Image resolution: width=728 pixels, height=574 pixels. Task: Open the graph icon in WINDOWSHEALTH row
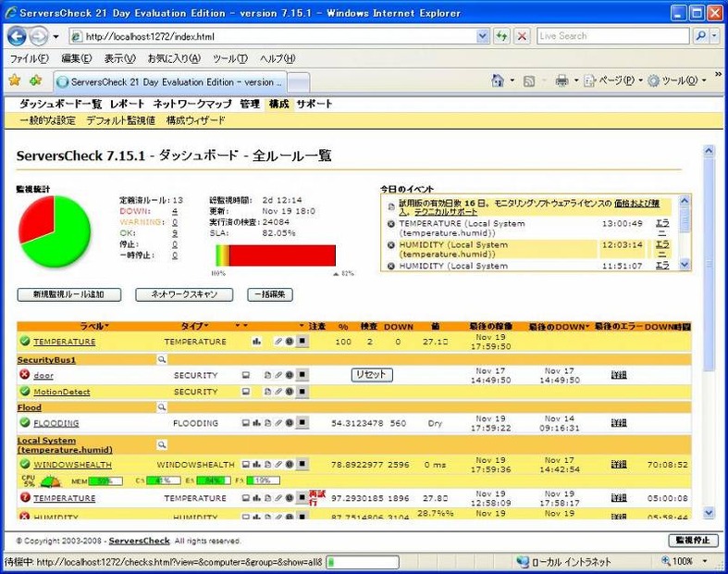pos(256,465)
